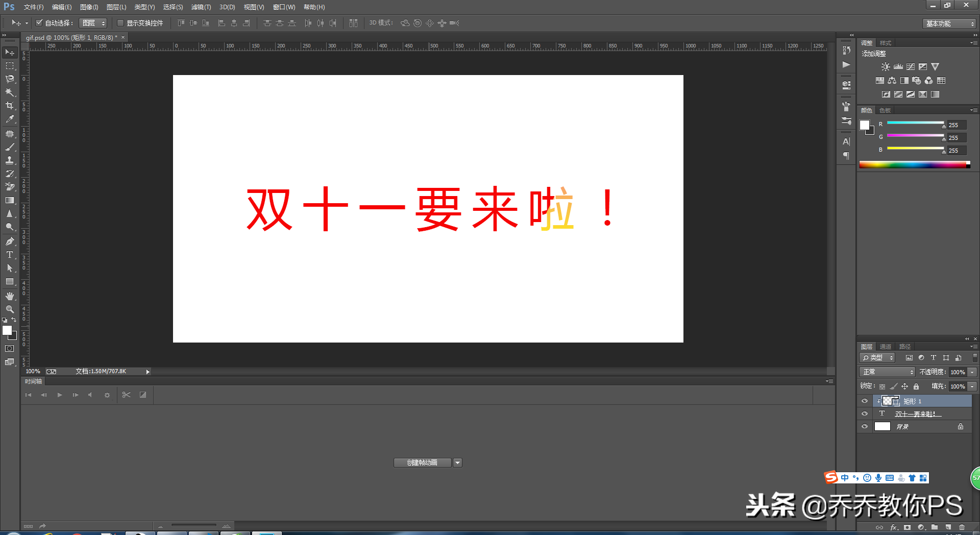The image size is (980, 535).
Task: Select the Crop tool
Action: click(10, 106)
